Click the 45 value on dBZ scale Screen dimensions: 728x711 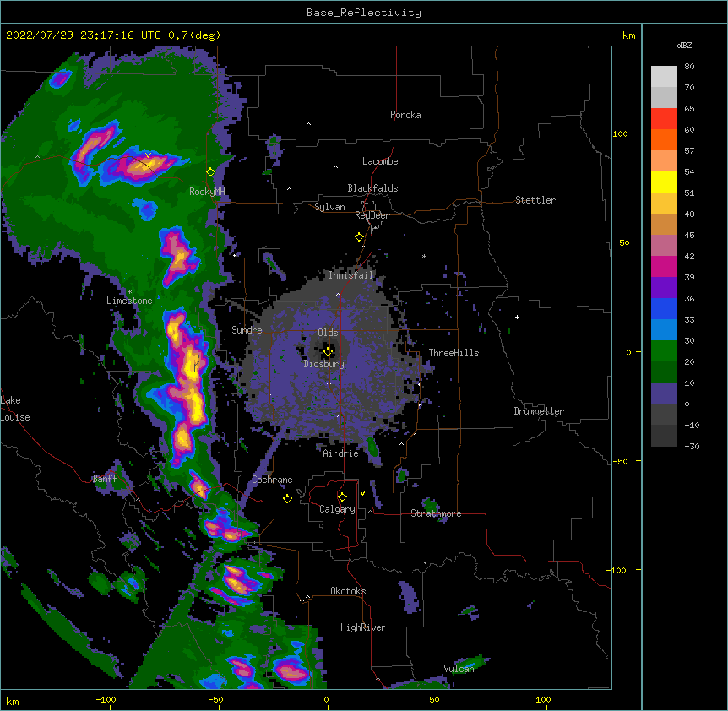689,235
